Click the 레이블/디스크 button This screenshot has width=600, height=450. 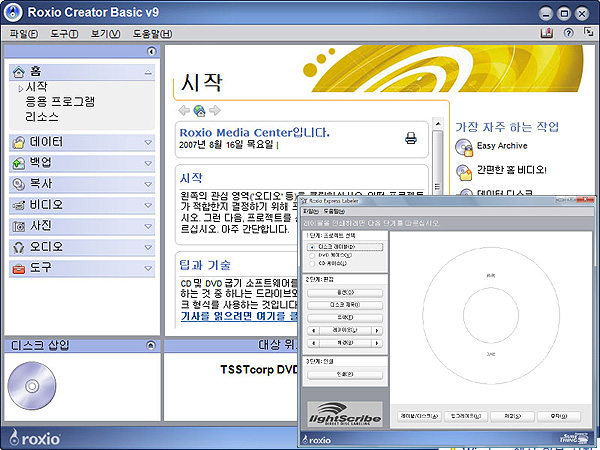[419, 416]
